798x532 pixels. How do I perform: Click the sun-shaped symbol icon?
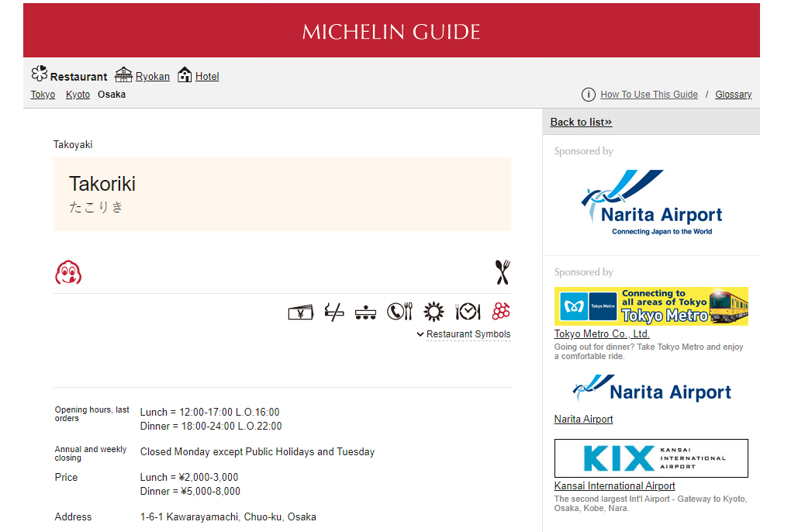(x=434, y=312)
